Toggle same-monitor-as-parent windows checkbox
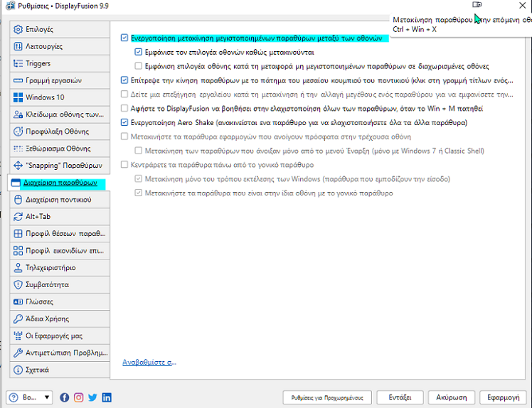Image resolution: width=532 pixels, height=408 pixels. pos(138,193)
